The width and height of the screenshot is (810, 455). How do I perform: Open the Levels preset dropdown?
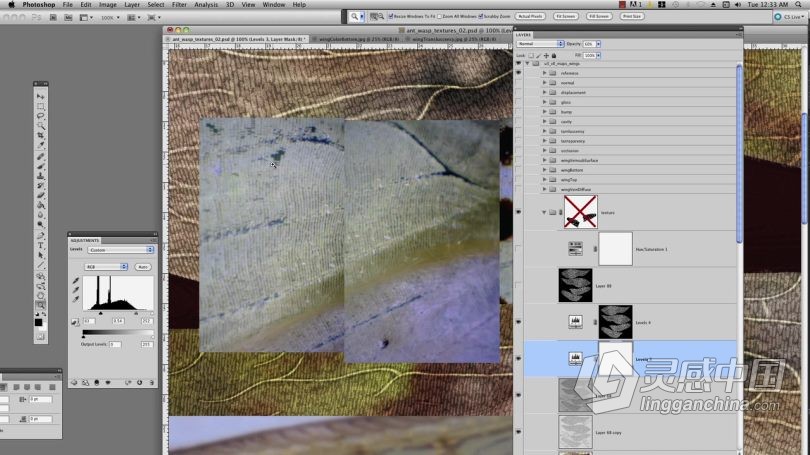point(121,250)
